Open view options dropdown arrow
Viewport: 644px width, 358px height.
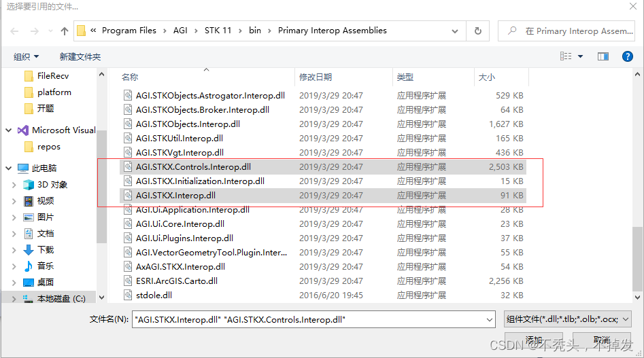tap(580, 56)
